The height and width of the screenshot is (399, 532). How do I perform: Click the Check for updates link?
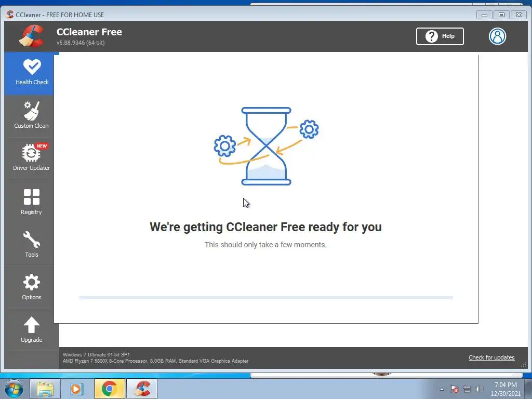pos(491,357)
